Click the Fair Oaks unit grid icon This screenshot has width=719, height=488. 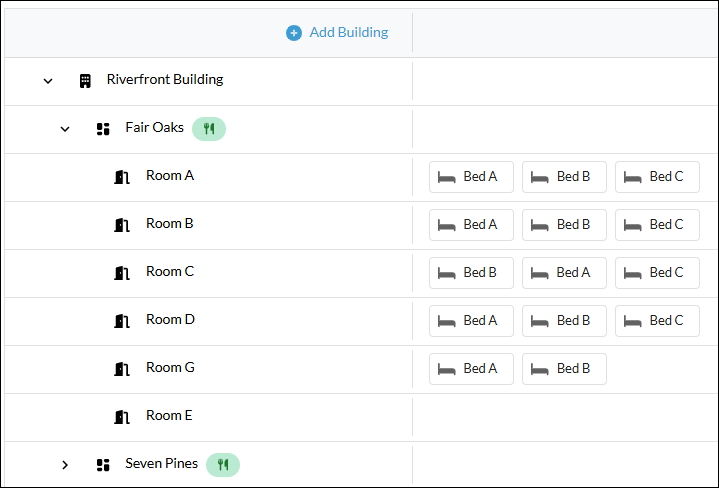coord(103,129)
